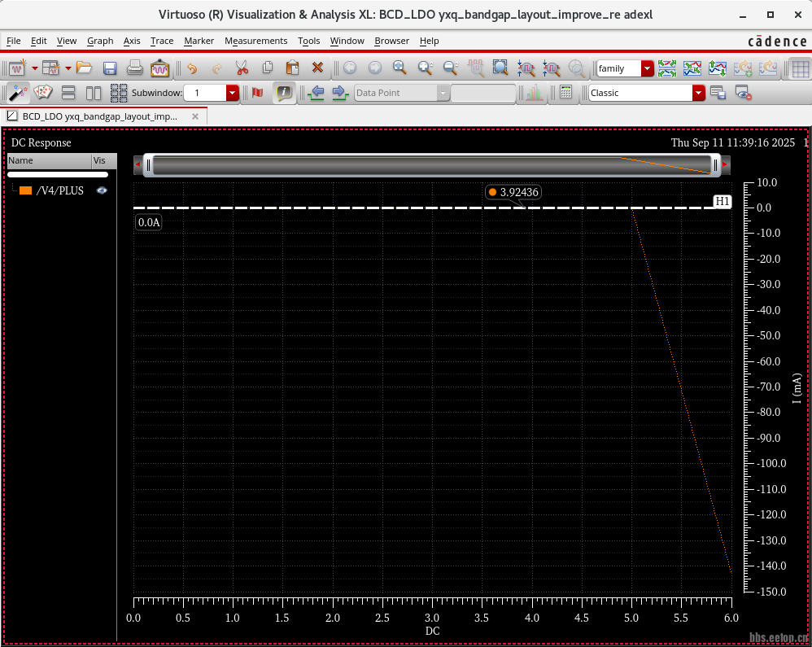Click the 3.92436 marker value label
Screen dimensions: 812x647
pos(513,192)
